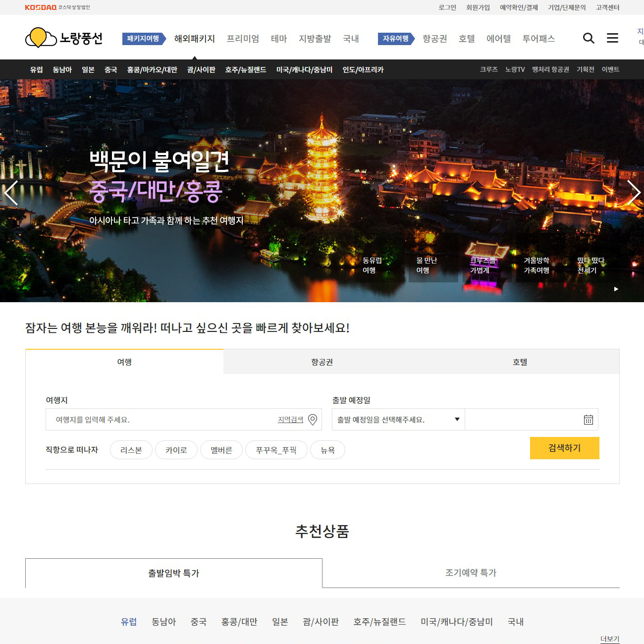Switch to the 항공권 search tab
Image resolution: width=644 pixels, height=644 pixels.
322,362
